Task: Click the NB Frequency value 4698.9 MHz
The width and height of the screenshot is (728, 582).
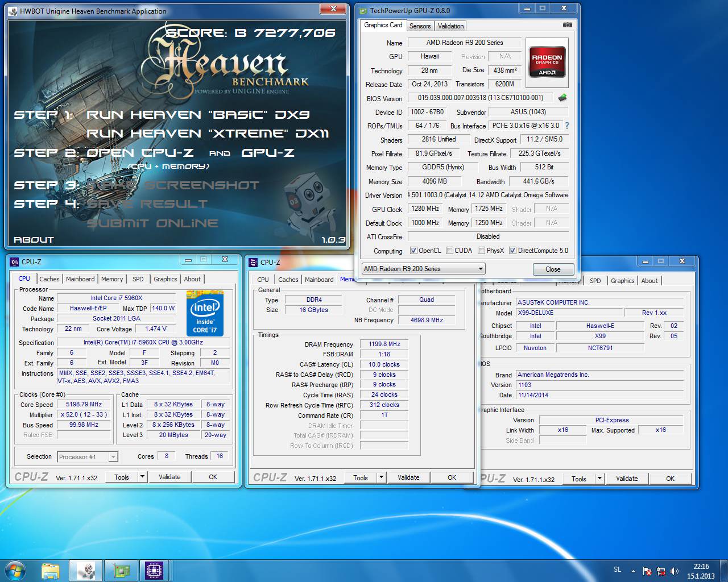Action: [x=427, y=320]
